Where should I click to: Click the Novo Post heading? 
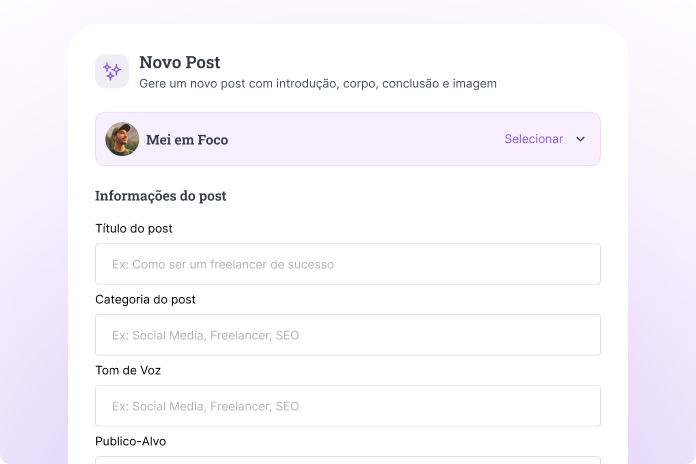180,63
